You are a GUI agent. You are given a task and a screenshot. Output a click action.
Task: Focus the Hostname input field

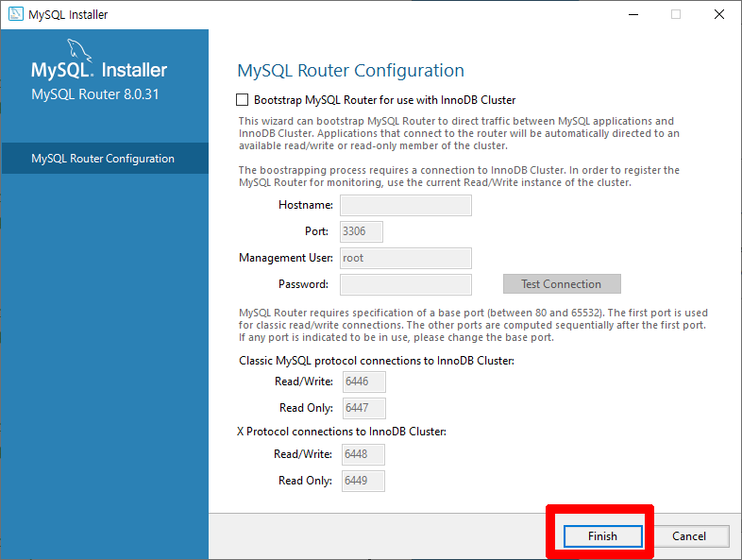coord(406,205)
